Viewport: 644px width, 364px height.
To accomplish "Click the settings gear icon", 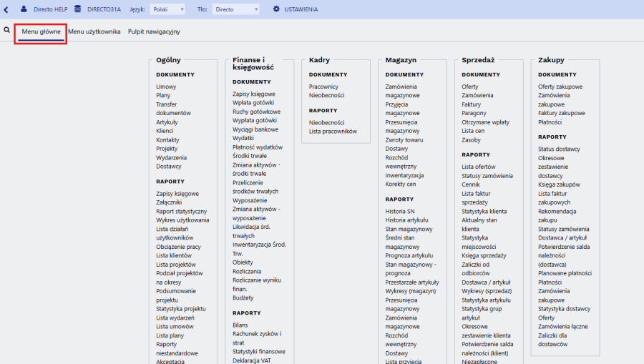I will [x=276, y=9].
